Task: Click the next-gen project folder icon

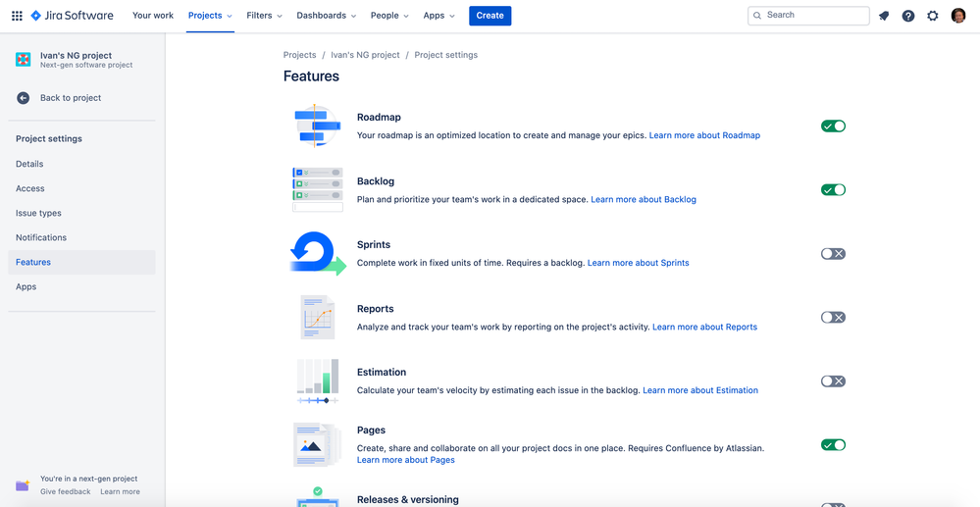Action: [23, 485]
